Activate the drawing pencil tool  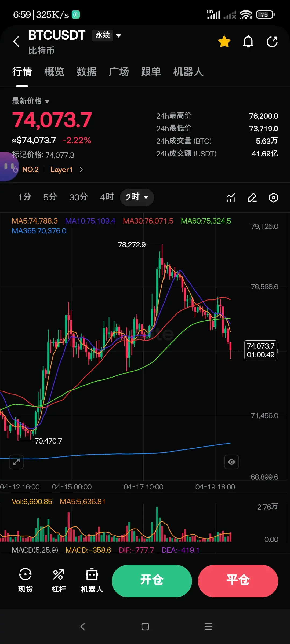[252, 197]
